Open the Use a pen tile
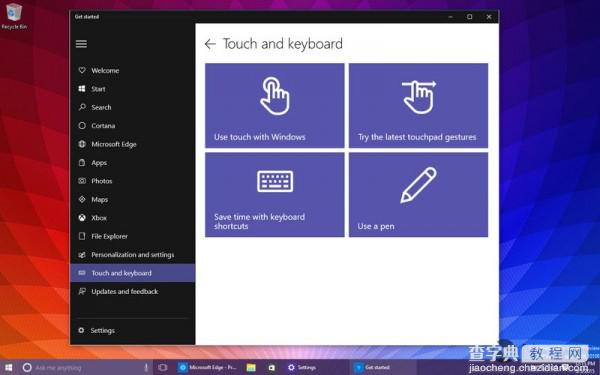Screen dimensions: 600x375 click(x=418, y=194)
